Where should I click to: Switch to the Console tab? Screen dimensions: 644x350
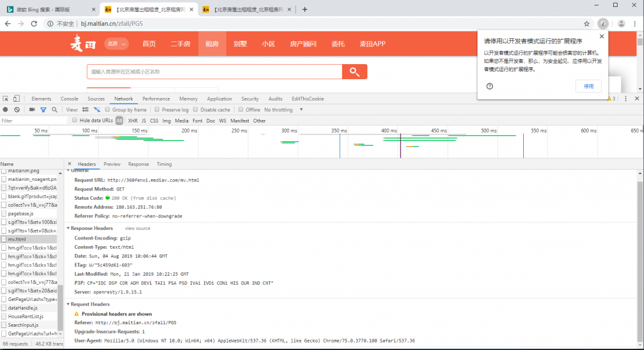click(69, 99)
